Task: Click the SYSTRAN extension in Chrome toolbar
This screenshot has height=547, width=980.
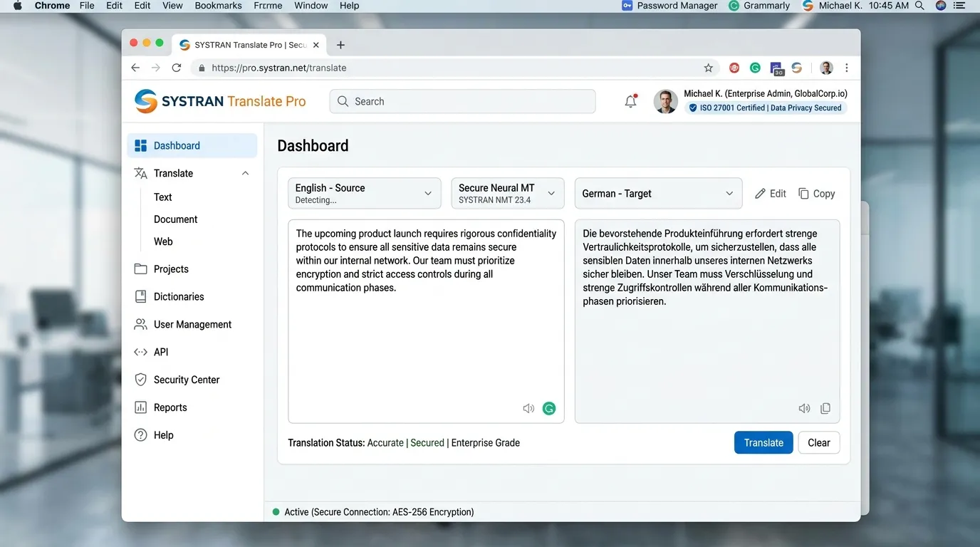Action: (797, 68)
